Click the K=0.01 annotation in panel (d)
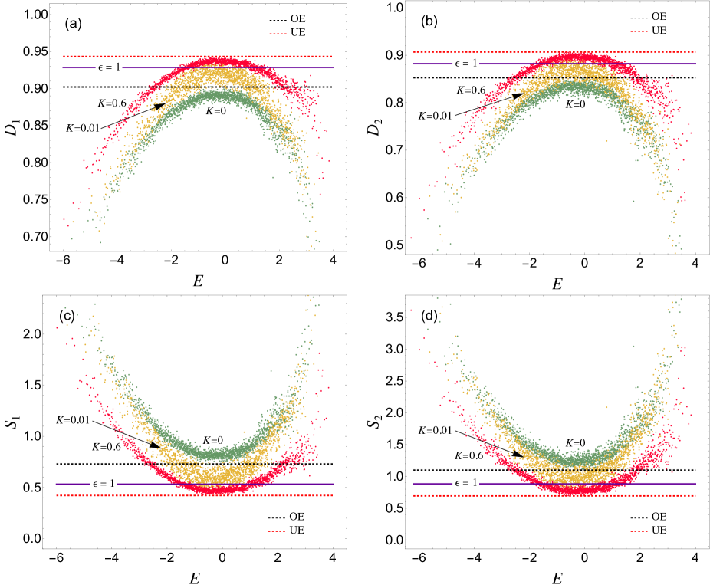This screenshot has height=588, width=710. pyautogui.click(x=436, y=431)
